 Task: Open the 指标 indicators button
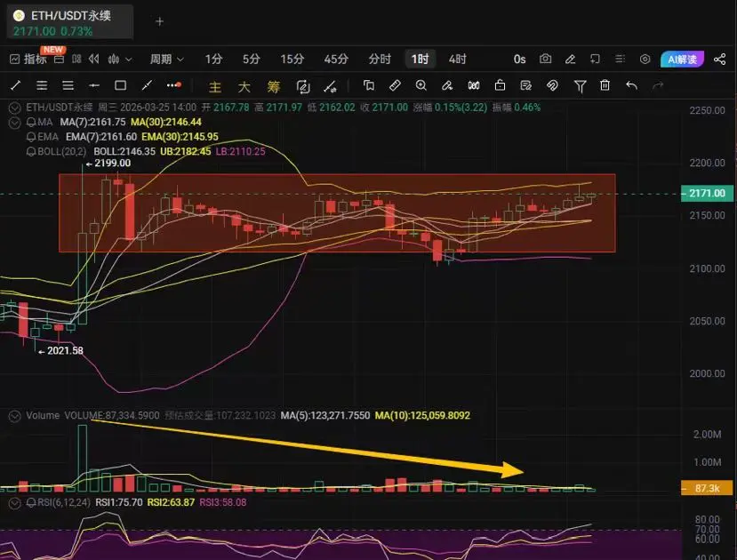tap(28, 60)
